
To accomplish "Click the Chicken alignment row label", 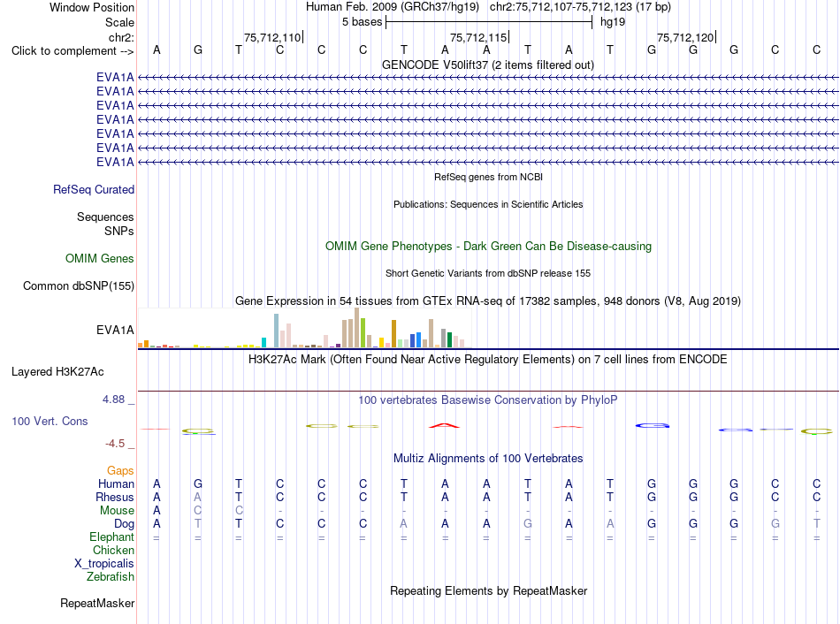I will (113, 551).
